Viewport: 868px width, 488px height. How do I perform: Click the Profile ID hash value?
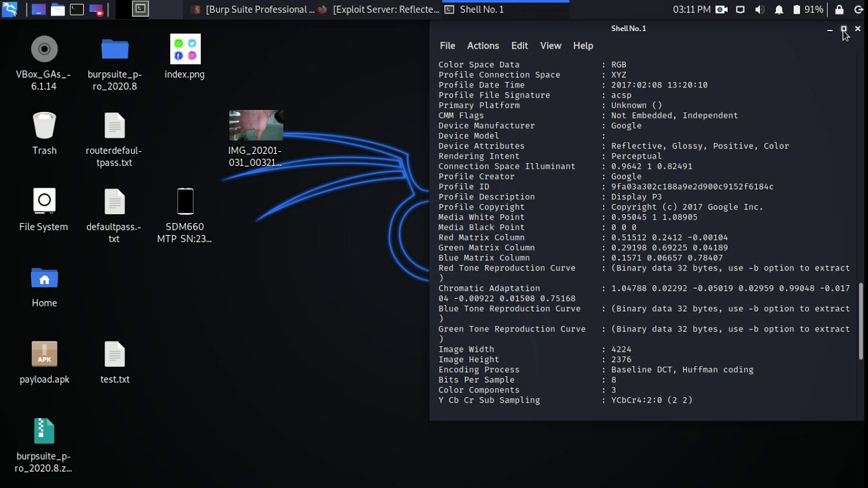692,186
